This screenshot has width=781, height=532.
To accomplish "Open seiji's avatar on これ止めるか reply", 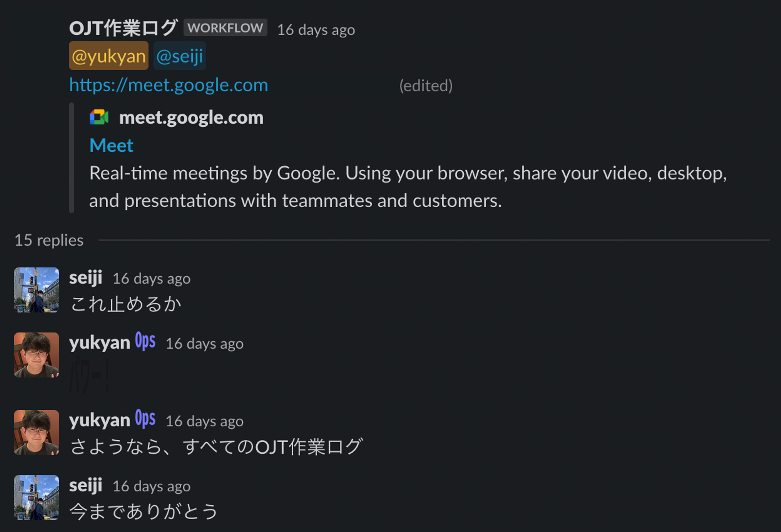I will point(36,290).
